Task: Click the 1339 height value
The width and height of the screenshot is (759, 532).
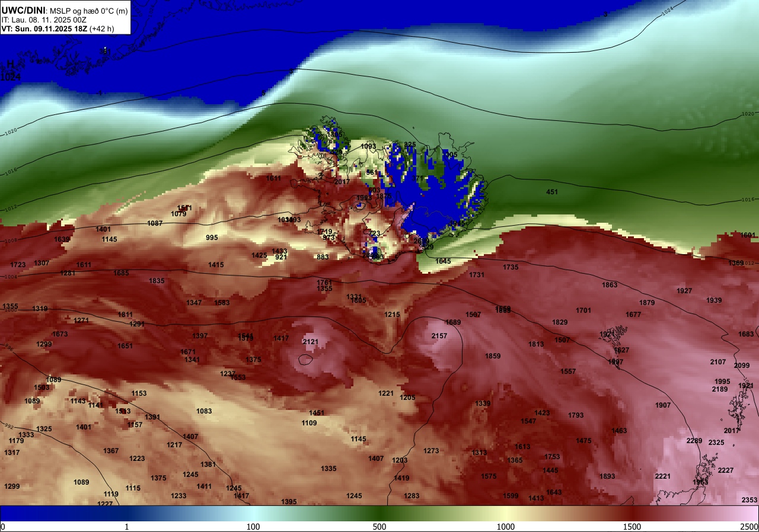Action: point(483,403)
